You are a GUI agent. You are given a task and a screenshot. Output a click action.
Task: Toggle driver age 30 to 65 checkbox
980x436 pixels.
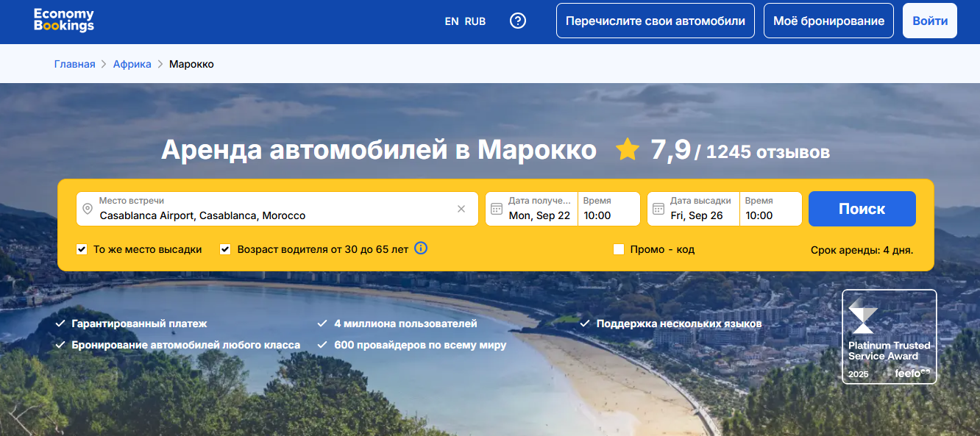pos(226,249)
